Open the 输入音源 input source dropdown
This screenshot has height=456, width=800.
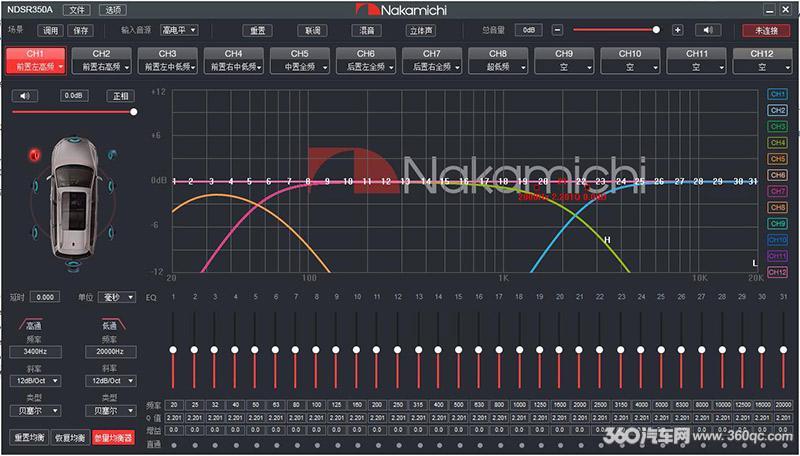coord(179,30)
